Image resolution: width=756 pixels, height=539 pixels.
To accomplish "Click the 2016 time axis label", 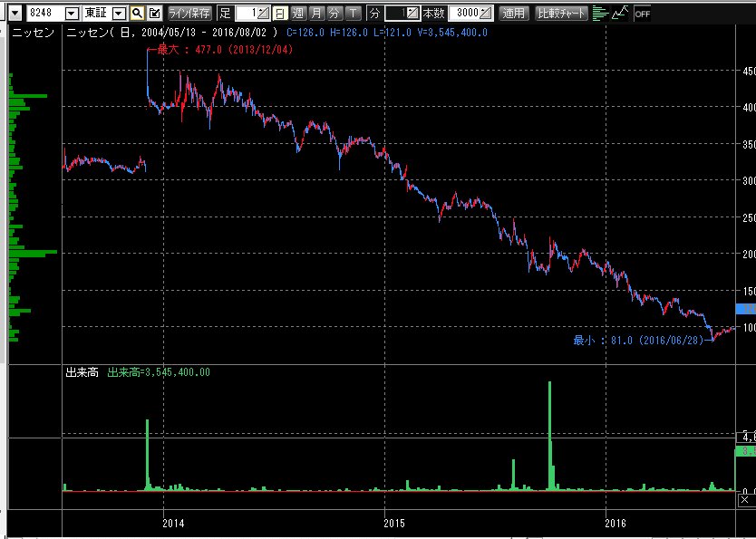I will click(615, 523).
